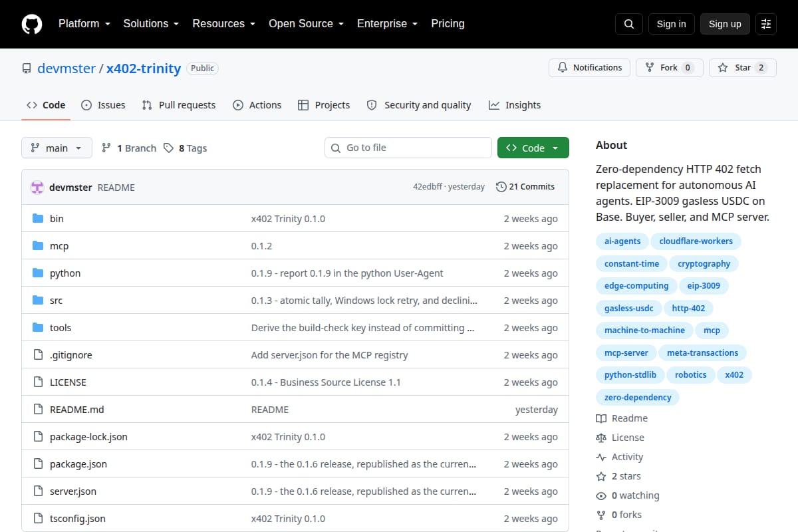Select the robotics topic tag
798x532 pixels.
pos(691,375)
